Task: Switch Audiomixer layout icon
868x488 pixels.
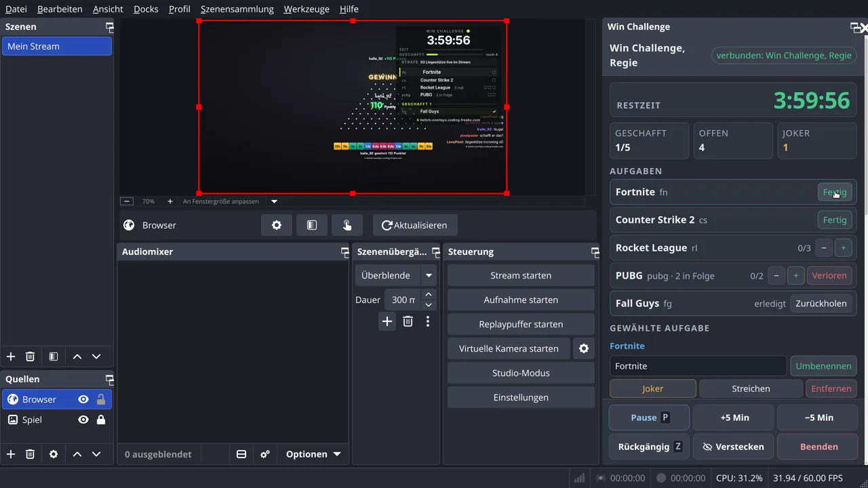Action: tap(241, 454)
